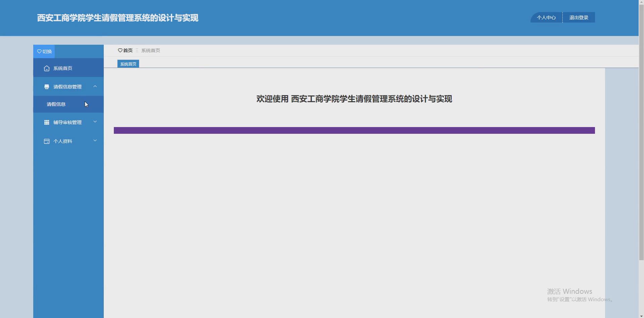Collapse 请假信息管理 using its up chevron

(95, 86)
